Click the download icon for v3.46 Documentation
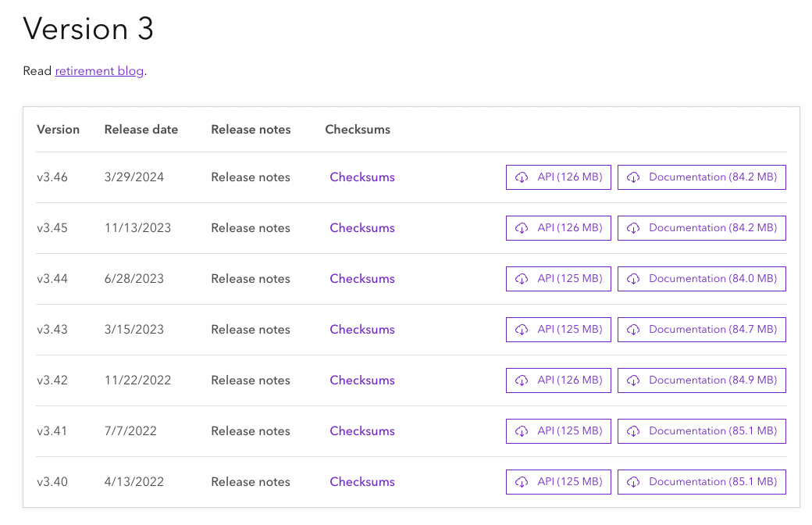 (633, 177)
